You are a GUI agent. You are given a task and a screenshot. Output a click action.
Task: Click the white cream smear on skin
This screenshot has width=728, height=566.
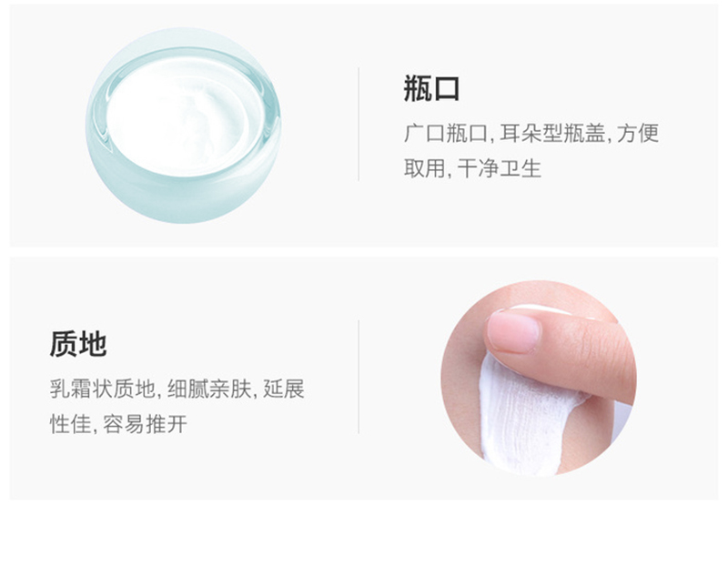(525, 418)
